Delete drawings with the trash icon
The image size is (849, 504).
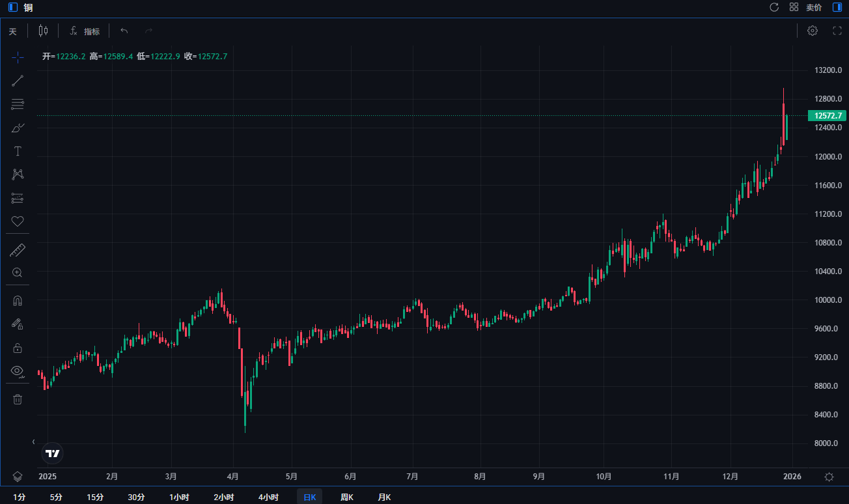(x=18, y=399)
